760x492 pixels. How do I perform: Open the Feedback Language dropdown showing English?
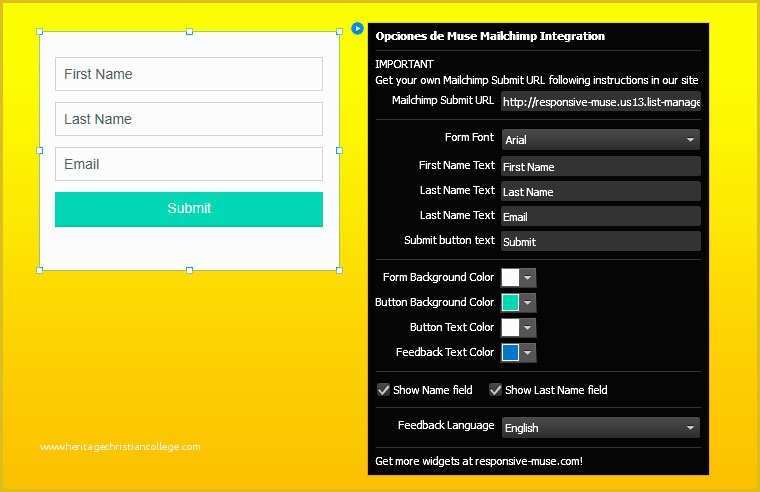[x=601, y=428]
